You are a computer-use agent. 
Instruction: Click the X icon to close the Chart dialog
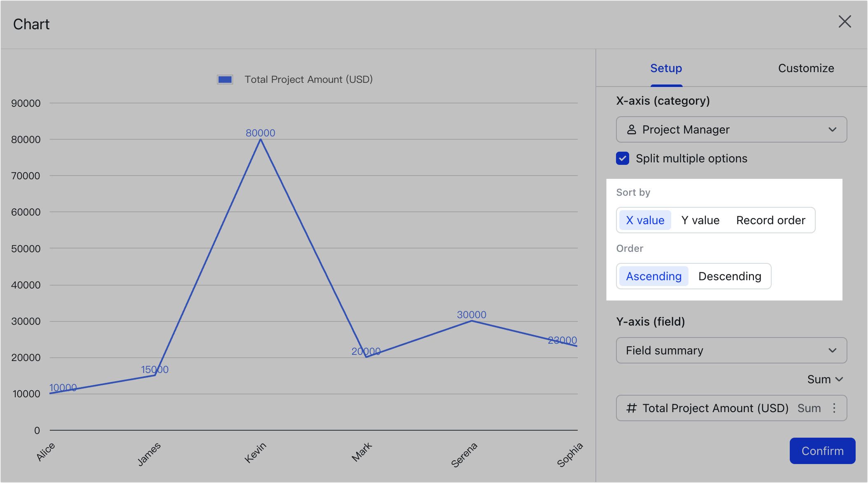coord(845,21)
